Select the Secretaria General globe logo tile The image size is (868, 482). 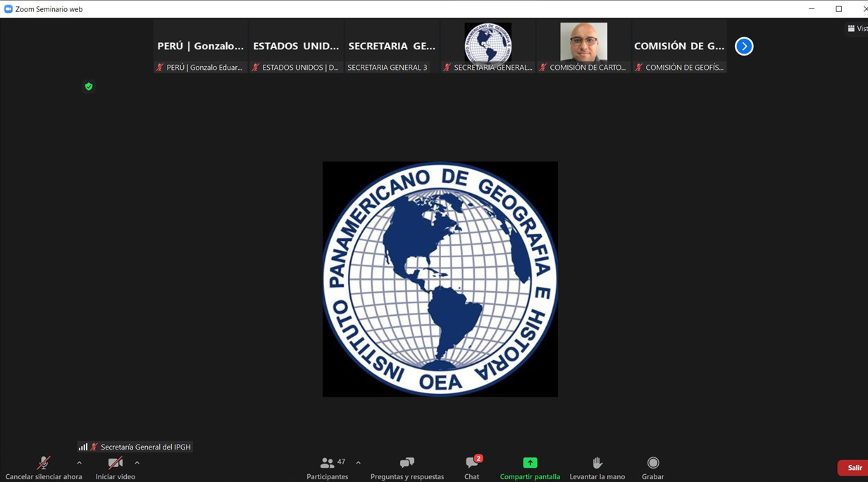pyautogui.click(x=488, y=47)
